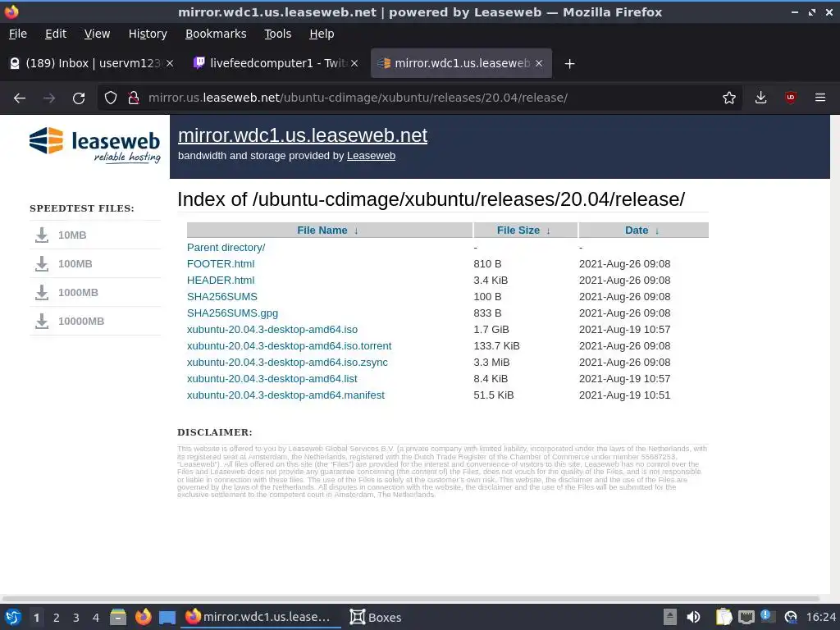Select the Firefox mirror.wdc1 taskbar window
The width and height of the screenshot is (840, 630).
262,617
